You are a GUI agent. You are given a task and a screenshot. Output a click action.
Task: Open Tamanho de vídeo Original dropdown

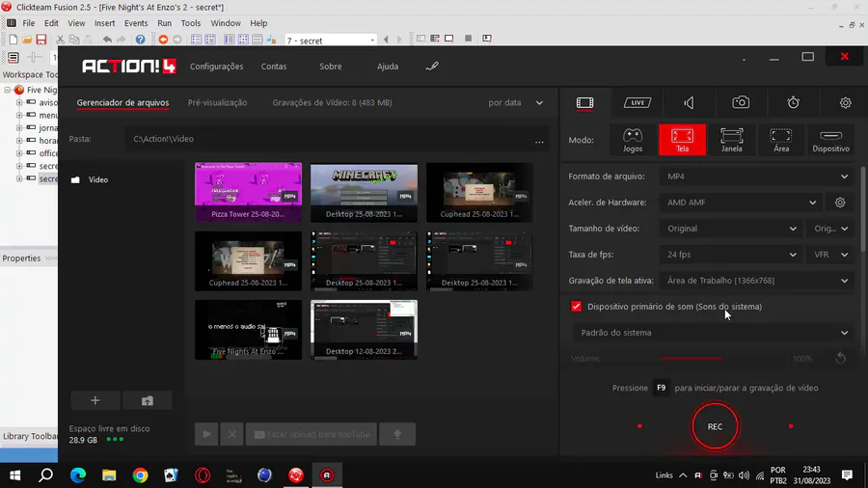tap(731, 229)
